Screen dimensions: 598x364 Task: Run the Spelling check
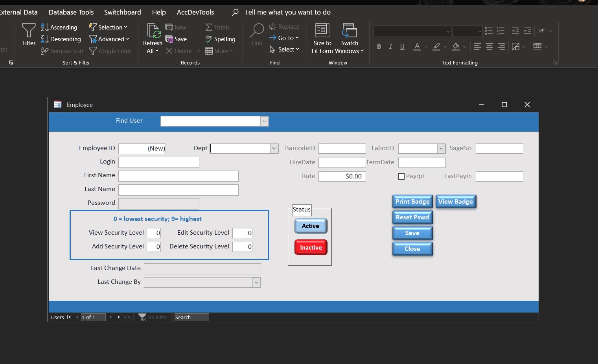pyautogui.click(x=220, y=39)
